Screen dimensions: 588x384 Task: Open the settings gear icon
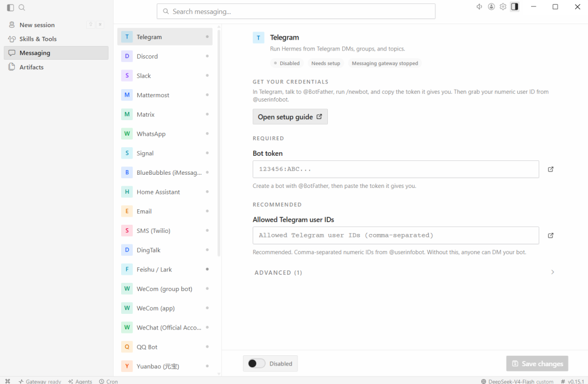pos(503,7)
